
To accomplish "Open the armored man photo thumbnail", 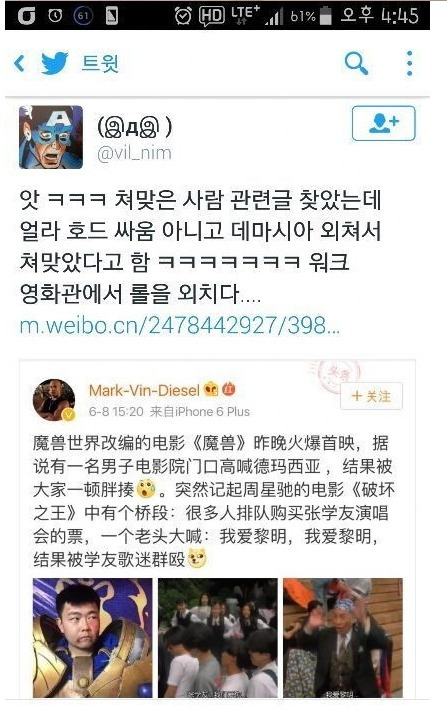I will [x=92, y=638].
